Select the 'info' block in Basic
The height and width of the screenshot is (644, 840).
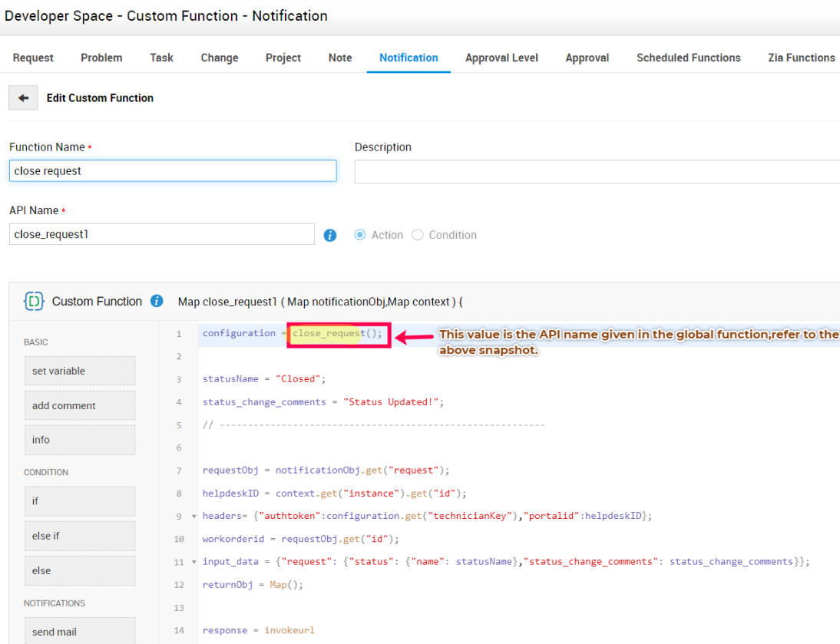tap(79, 440)
